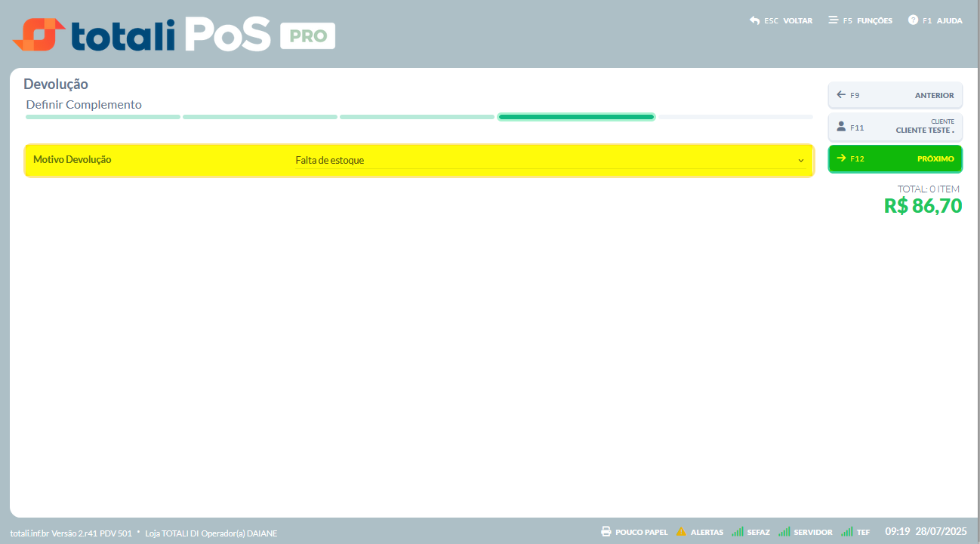Click the F1 help question mark icon
Viewport: 980px width, 544px height.
[913, 20]
